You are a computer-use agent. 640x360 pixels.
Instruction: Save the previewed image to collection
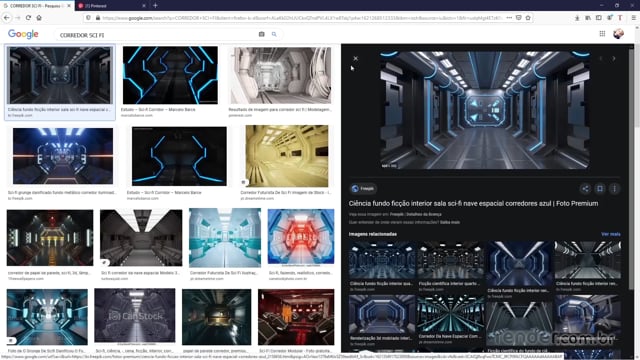pyautogui.click(x=600, y=189)
